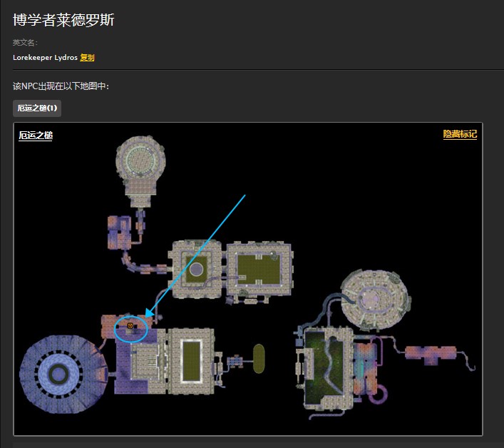The height and width of the screenshot is (448, 504).
Task: Toggle 隐藏标记 to hide map markers
Action: 460,134
